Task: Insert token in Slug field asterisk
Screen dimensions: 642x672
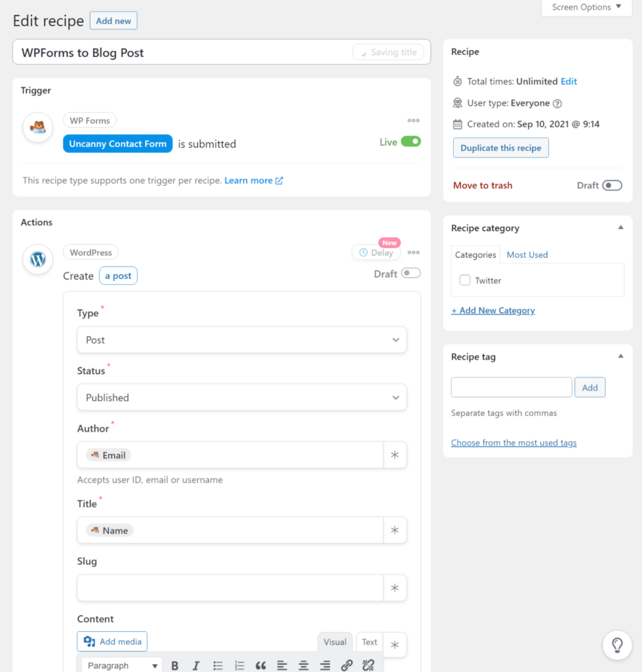Action: coord(395,587)
